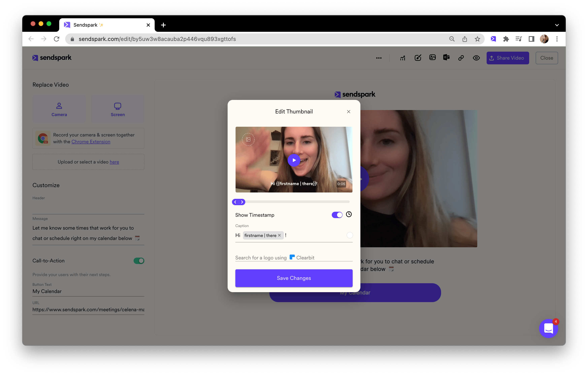Viewport: 588px width, 375px height.
Task: Remove the firstname | there tag
Action: [x=279, y=235]
